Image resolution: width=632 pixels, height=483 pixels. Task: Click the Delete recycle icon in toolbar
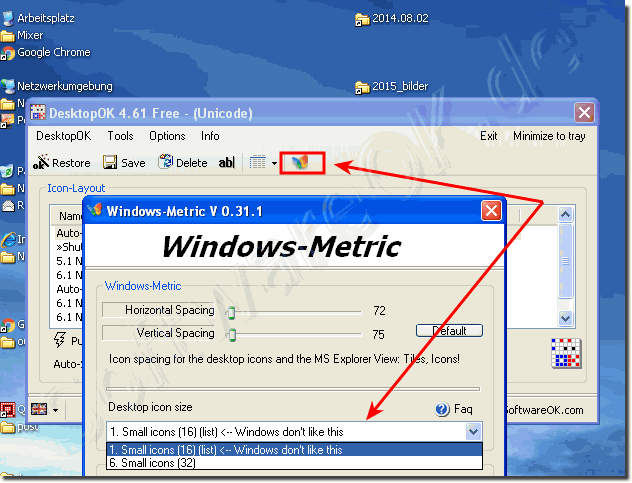point(165,162)
